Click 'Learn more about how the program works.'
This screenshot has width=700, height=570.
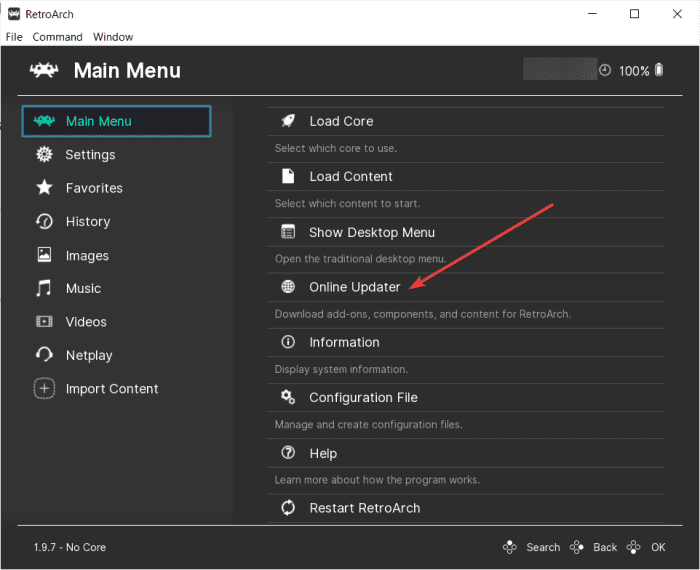pos(377,480)
